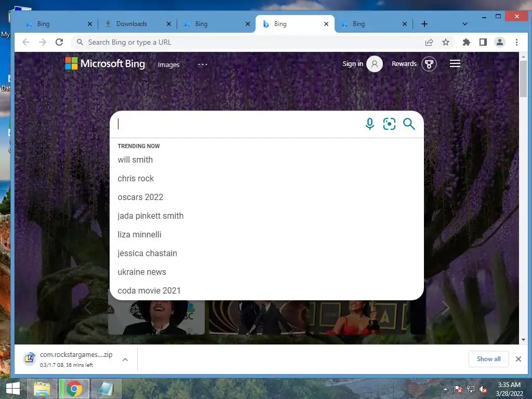532x399 pixels.
Task: Click Show all downloads button
Action: (x=488, y=359)
